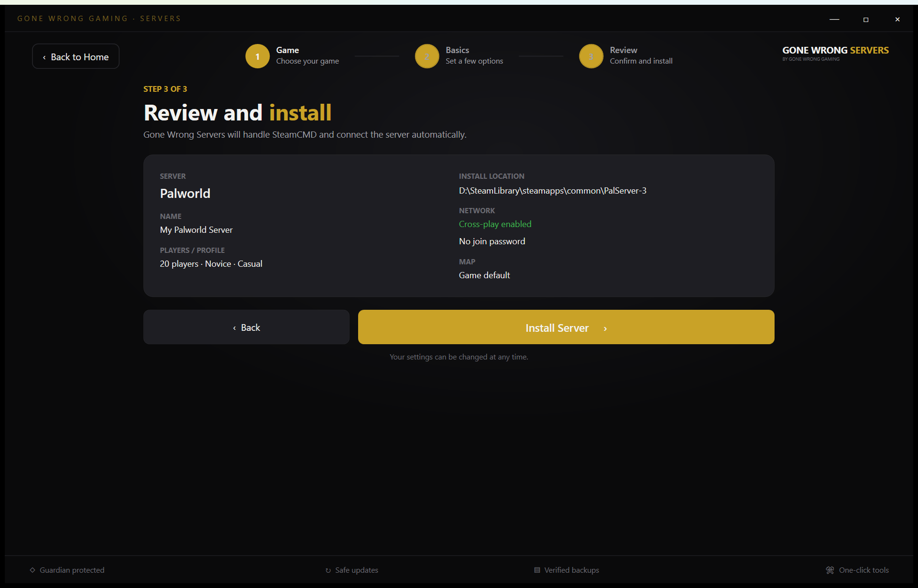
Task: Click the 'Safe updates' footer label
Action: point(357,570)
